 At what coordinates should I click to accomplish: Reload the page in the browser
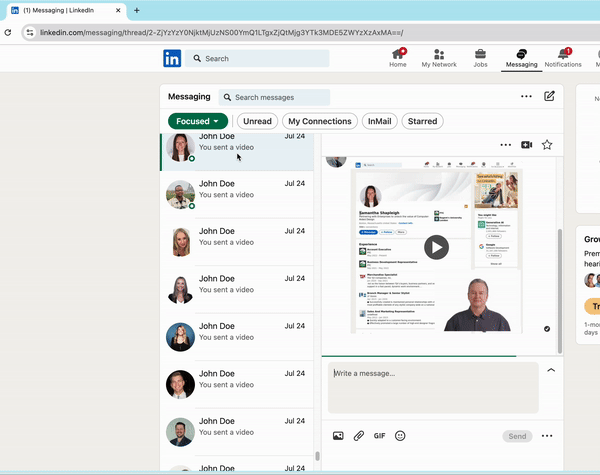[x=8, y=33]
